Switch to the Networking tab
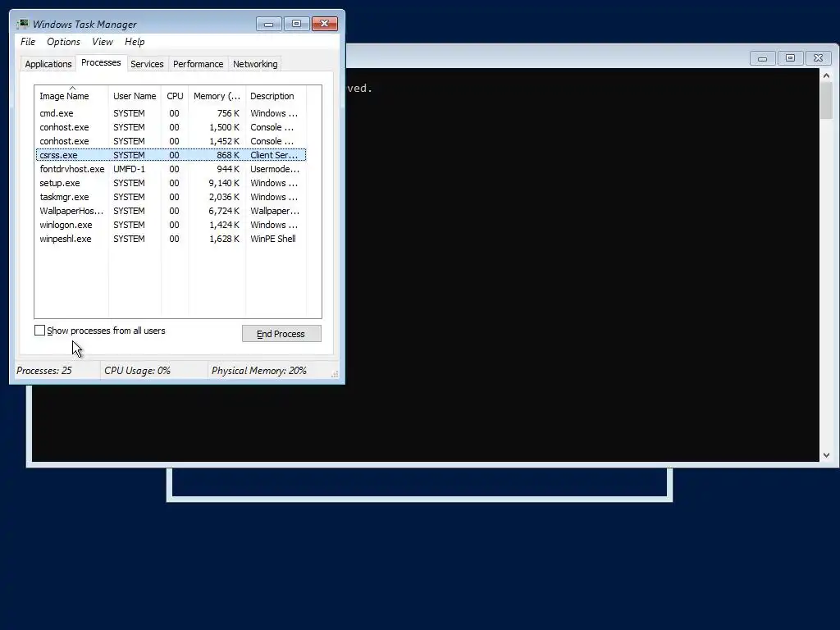Screen dimensions: 840x630 coord(256,64)
